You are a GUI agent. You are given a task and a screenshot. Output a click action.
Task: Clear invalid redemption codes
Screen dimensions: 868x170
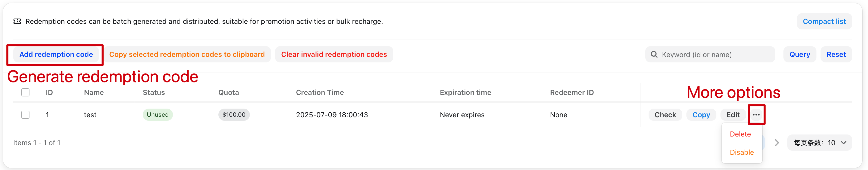click(334, 54)
